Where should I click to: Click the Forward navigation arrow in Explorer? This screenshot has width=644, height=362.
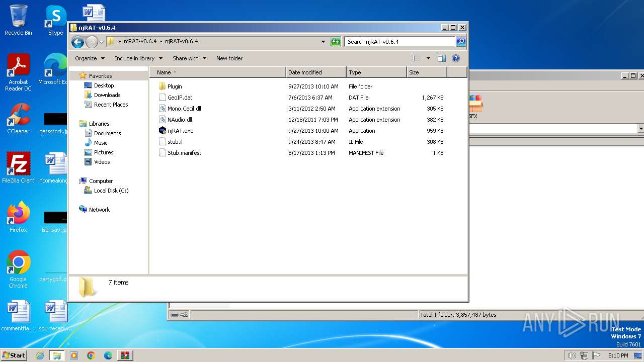(92, 42)
